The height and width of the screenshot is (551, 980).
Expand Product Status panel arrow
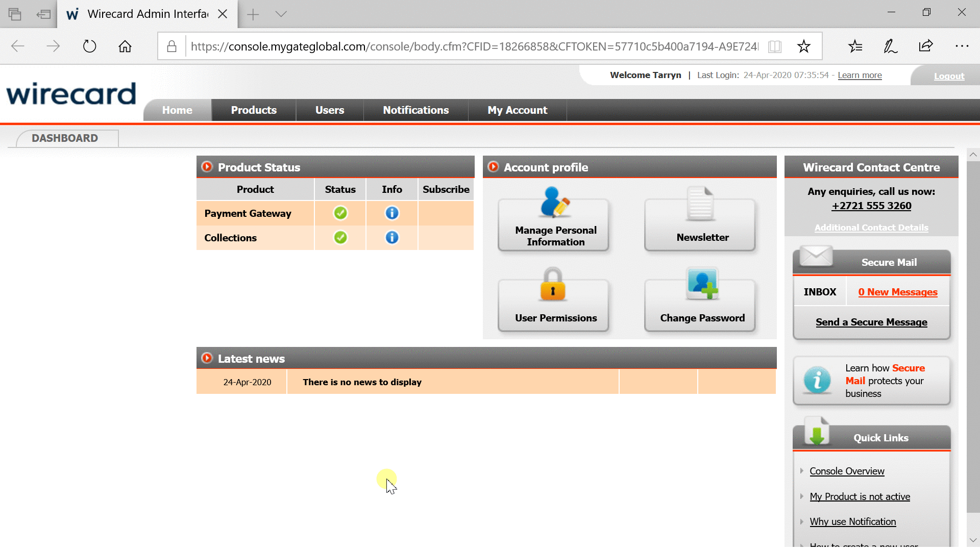click(207, 167)
